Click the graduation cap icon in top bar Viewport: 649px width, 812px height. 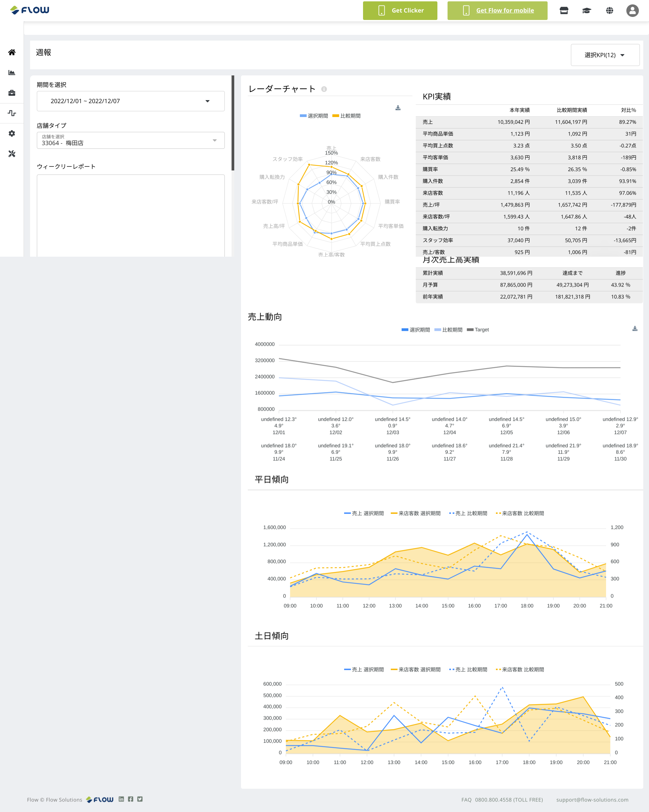click(x=586, y=10)
